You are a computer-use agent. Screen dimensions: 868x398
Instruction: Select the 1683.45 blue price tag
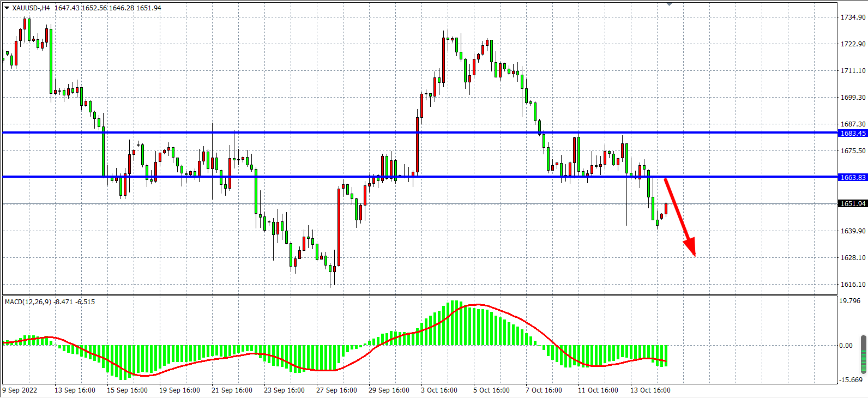pos(853,134)
